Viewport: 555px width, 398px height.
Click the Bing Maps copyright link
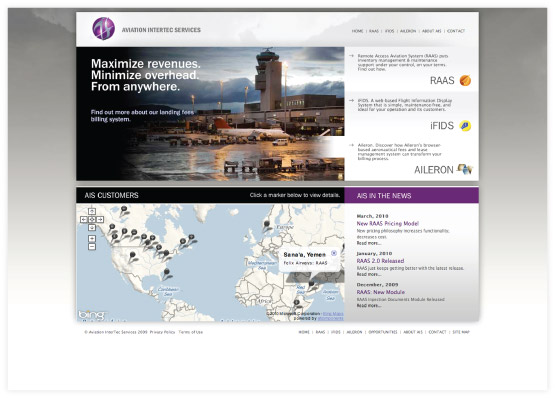333,314
